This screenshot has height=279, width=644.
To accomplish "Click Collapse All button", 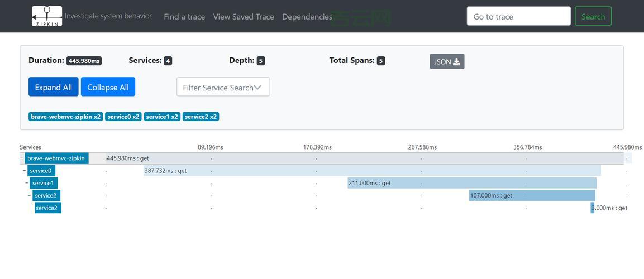I will click(x=108, y=87).
